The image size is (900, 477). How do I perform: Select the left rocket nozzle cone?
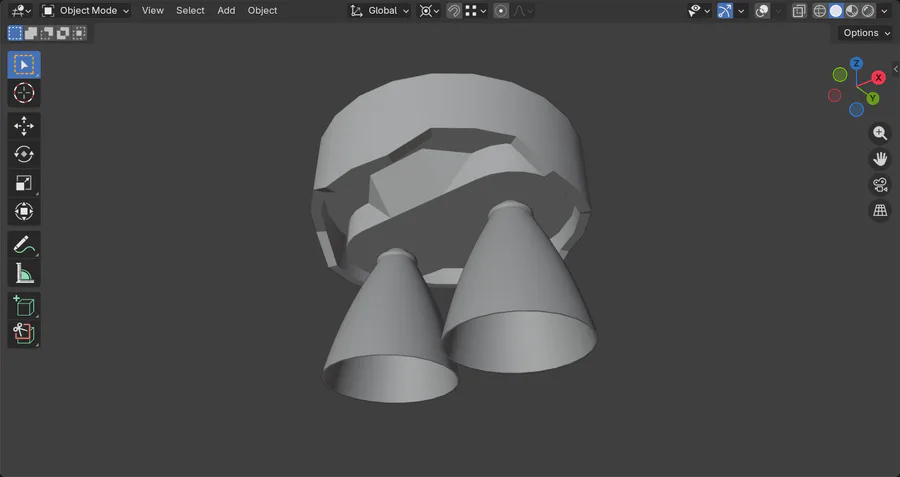click(390, 327)
